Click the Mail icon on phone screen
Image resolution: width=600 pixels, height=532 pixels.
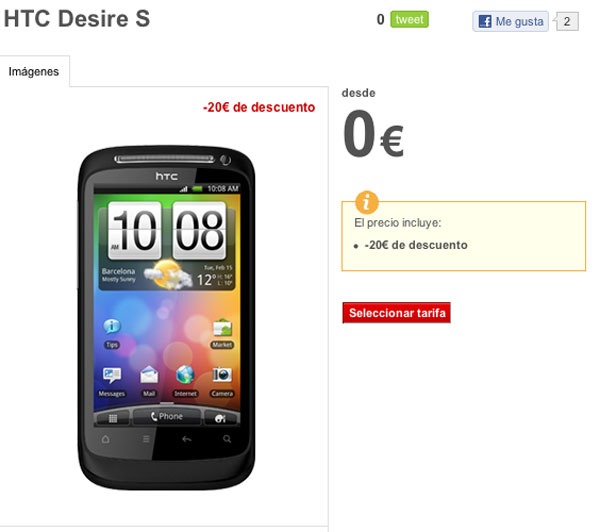coord(149,382)
